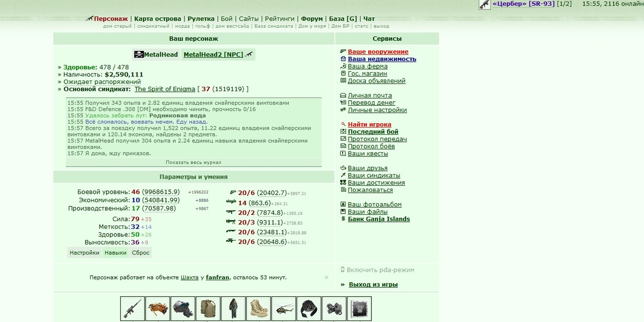
Task: Click skull flag icon beside MetalHead
Action: pyautogui.click(x=139, y=54)
